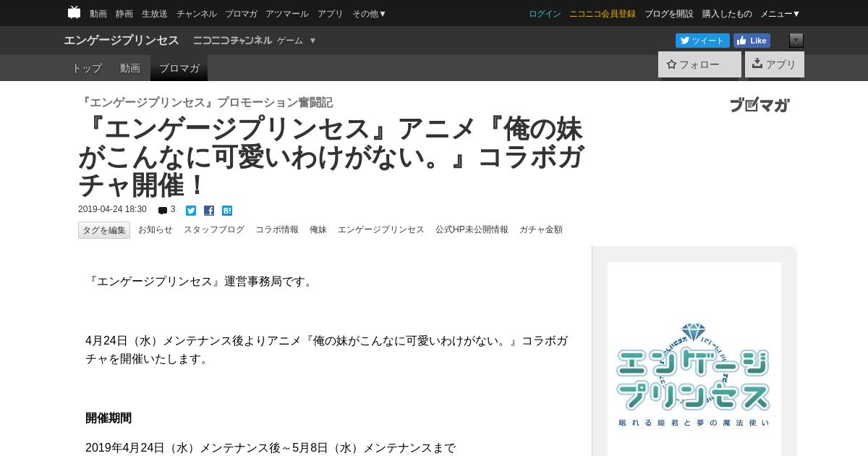Go to 生放送 in top bar
Screen dimensions: 868x456
[x=155, y=14]
